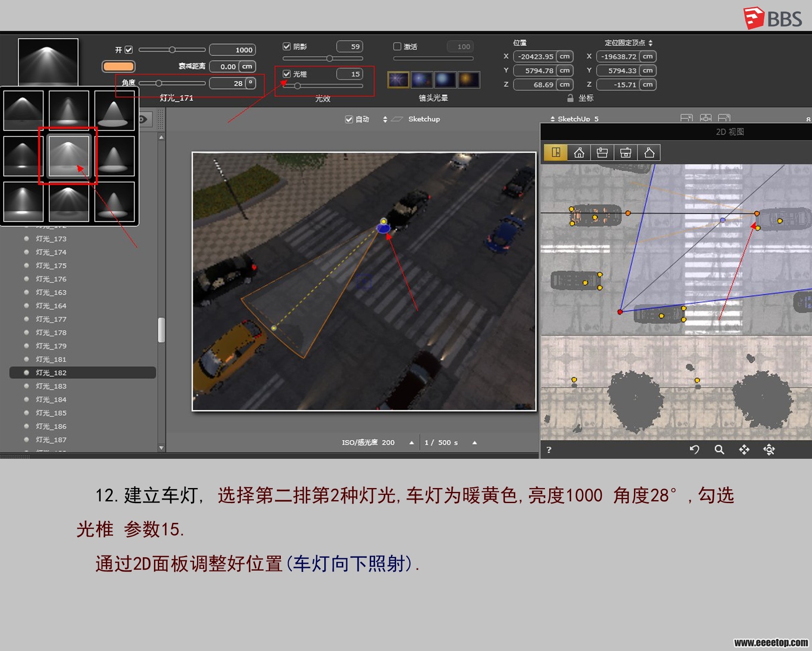Open the cm unit of target Z
Viewport: 812px width, 651px height.
648,84
